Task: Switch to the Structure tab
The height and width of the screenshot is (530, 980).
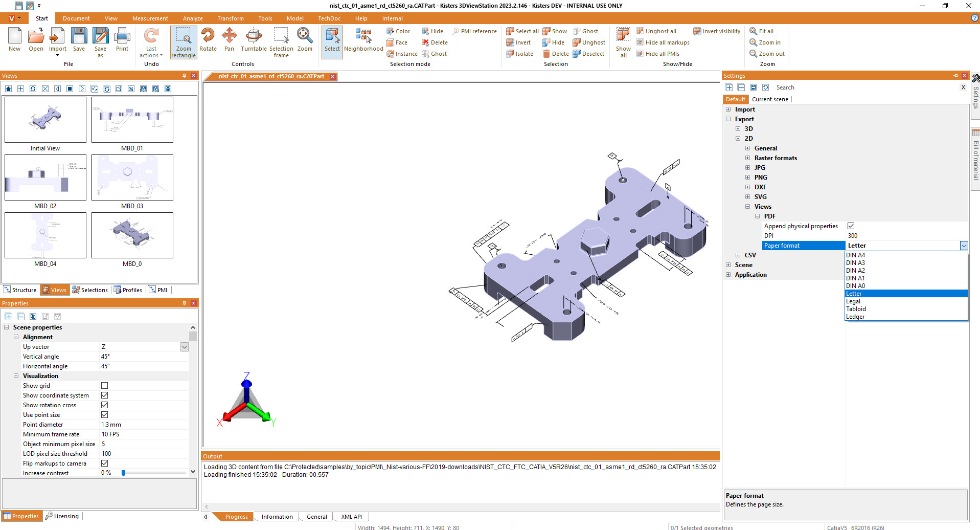Action: coord(20,290)
